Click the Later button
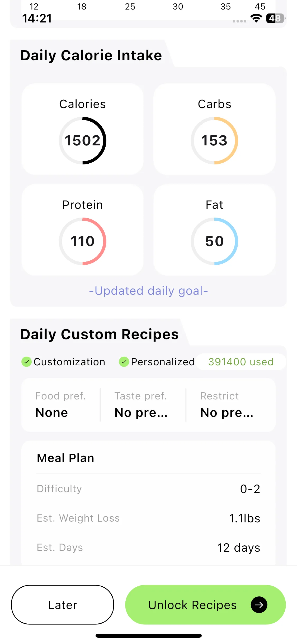Screen dimensions: 297x644 tap(63, 605)
